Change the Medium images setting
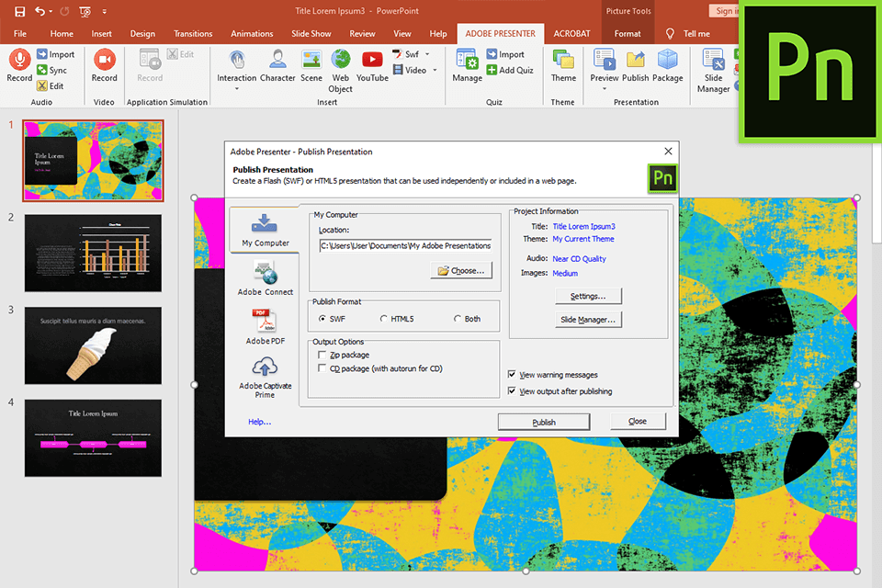 (565, 274)
